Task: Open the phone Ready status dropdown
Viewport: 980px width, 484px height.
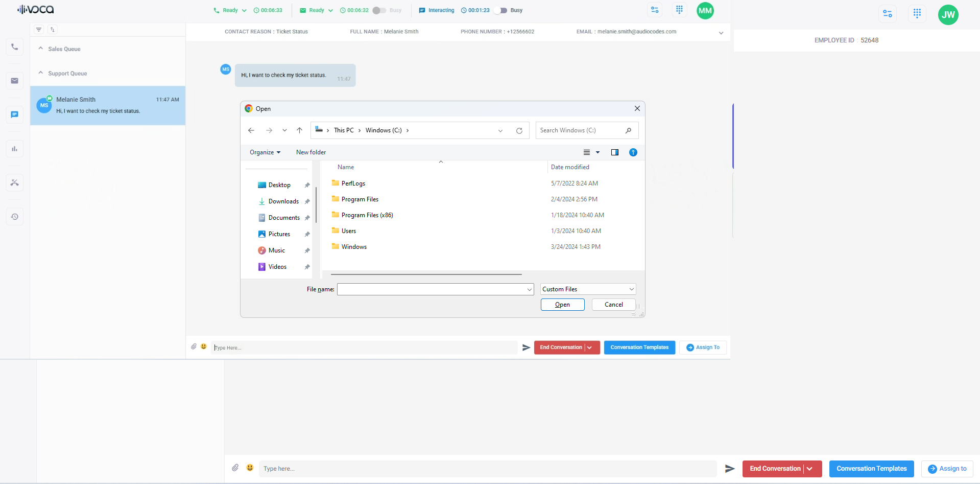Action: click(244, 10)
